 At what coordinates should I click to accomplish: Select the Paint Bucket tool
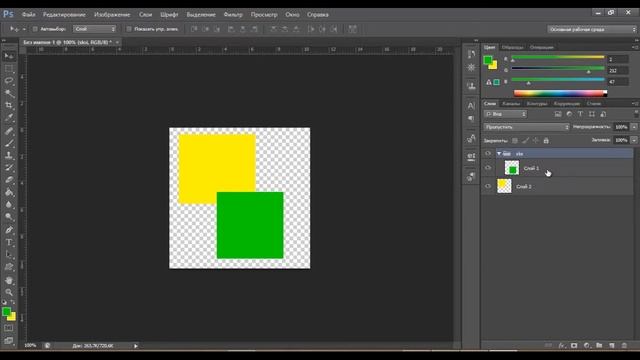click(x=9, y=192)
